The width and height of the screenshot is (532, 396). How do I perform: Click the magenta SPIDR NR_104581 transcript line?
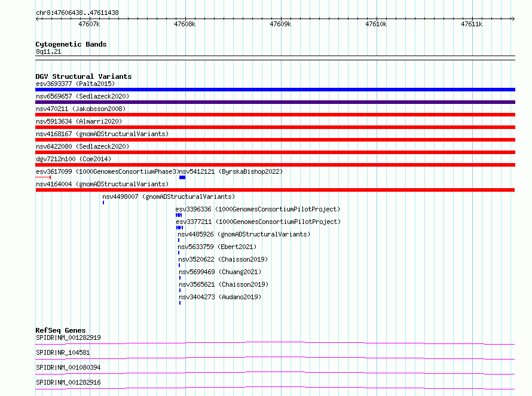pyautogui.click(x=275, y=358)
